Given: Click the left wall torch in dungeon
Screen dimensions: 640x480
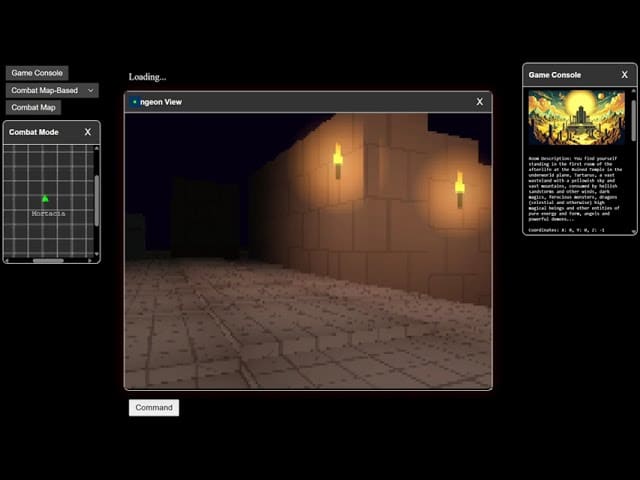Looking at the screenshot, I should point(338,158).
